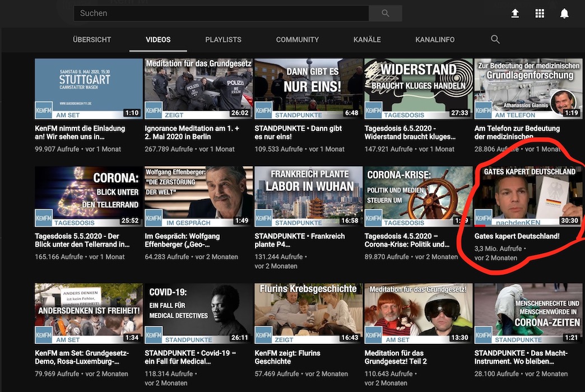585x392 pixels.
Task: Click the upload video icon
Action: (515, 13)
